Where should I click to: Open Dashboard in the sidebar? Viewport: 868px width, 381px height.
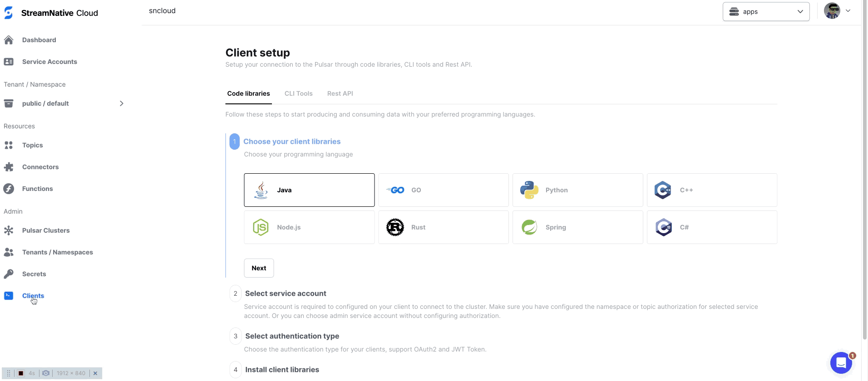click(x=39, y=40)
